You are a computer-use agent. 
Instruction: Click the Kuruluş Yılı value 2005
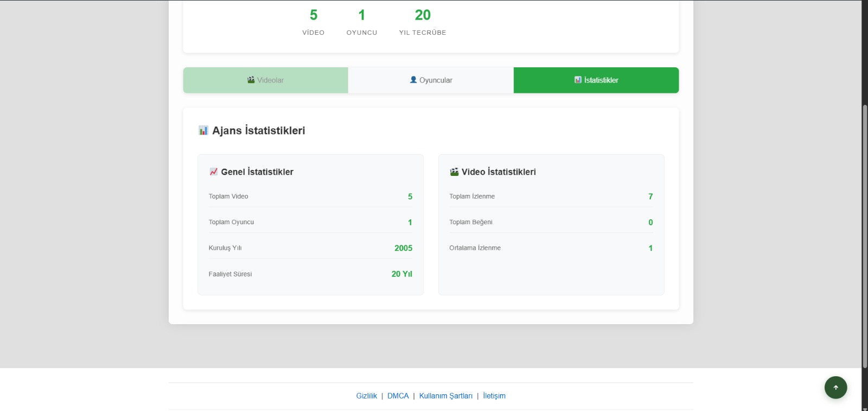click(x=403, y=248)
